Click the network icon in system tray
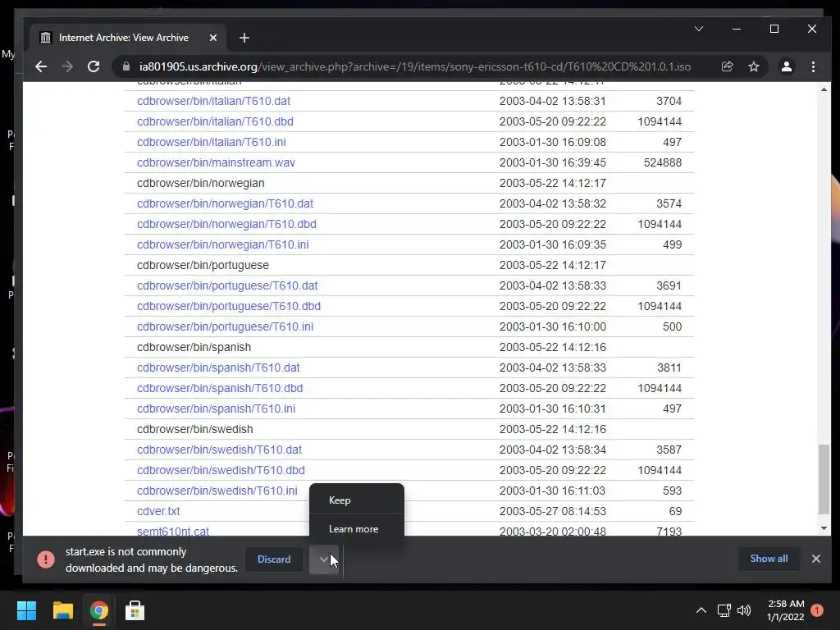 click(724, 610)
